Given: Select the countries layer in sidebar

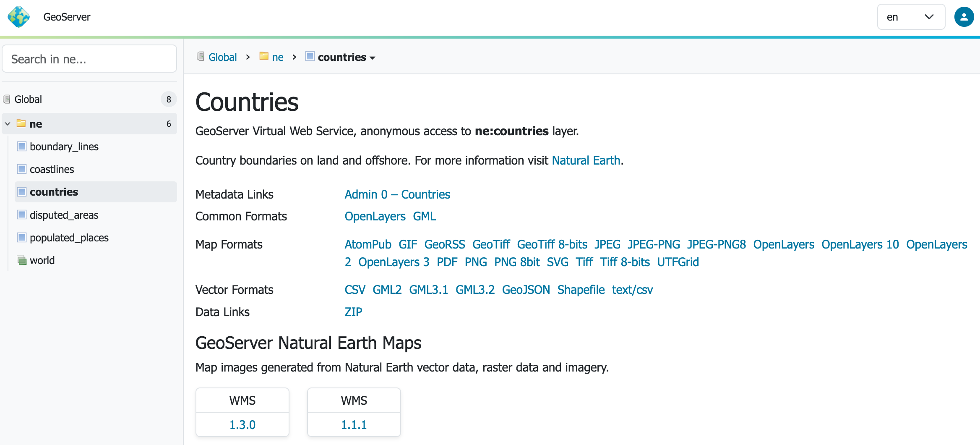Looking at the screenshot, I should (x=54, y=192).
